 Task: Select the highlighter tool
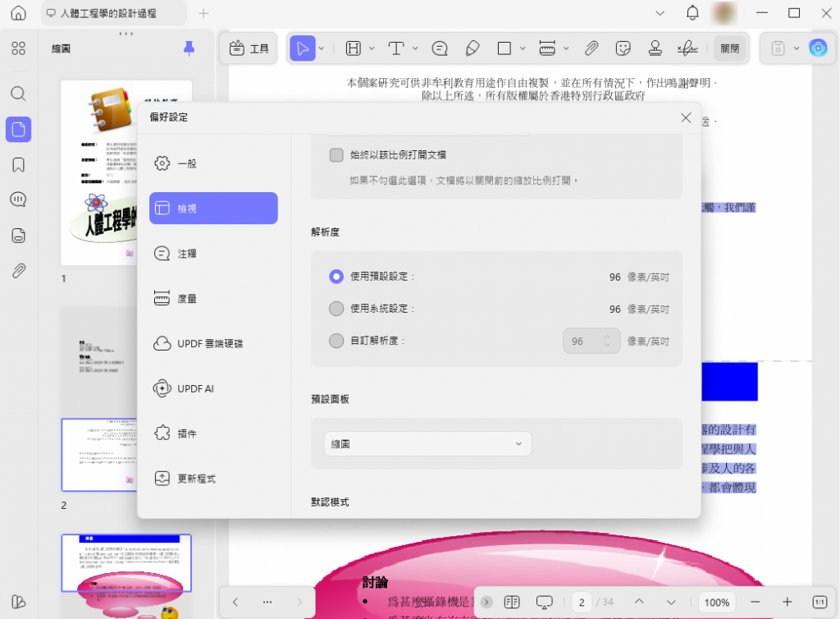click(x=472, y=48)
